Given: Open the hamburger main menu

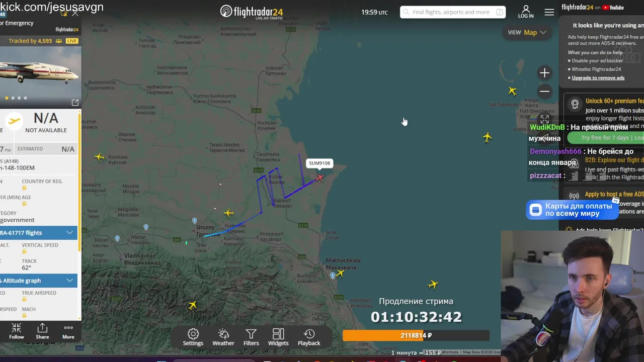Looking at the screenshot, I should (x=549, y=12).
